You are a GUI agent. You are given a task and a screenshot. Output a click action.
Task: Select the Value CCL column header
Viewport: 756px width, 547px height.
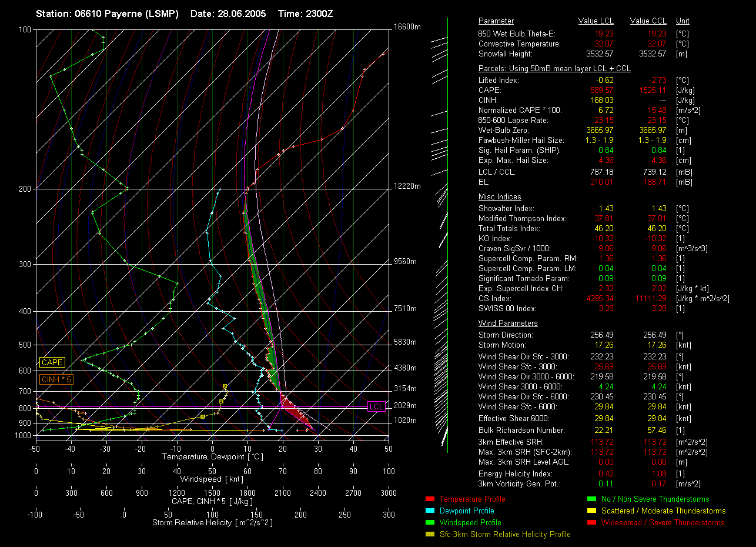pos(648,21)
